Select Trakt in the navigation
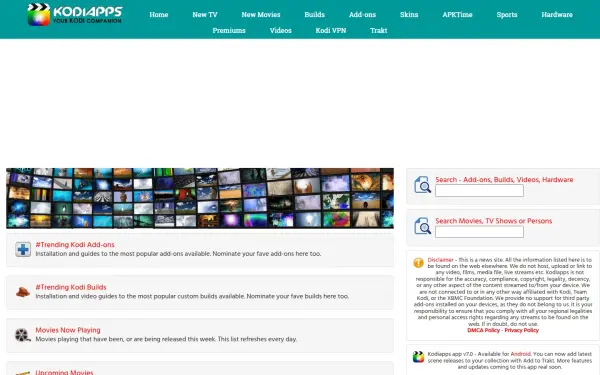Viewport: 600px width, 375px height. (379, 30)
